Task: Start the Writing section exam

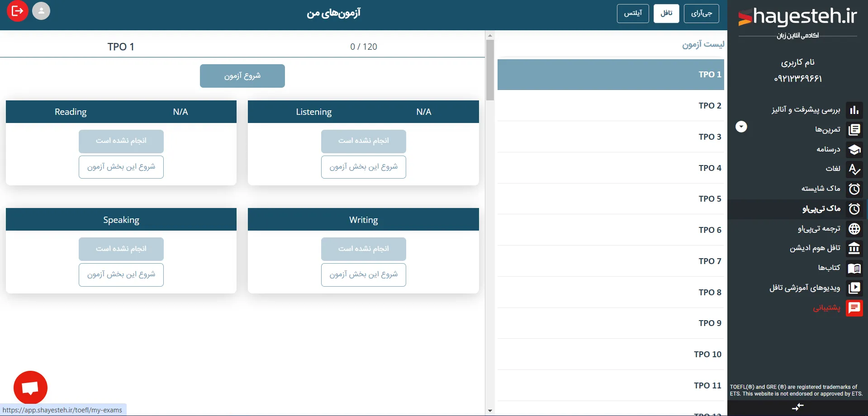Action: [364, 275]
